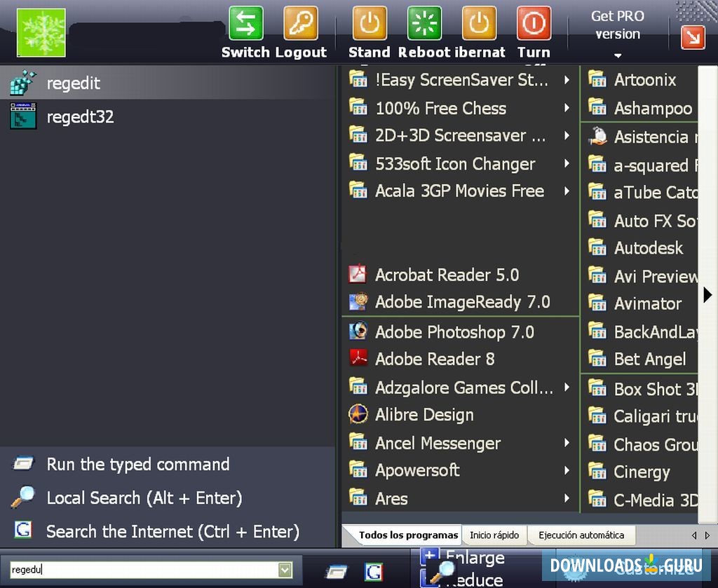Click the red arrow icon beside Get PRO
The image size is (718, 588).
point(693,38)
